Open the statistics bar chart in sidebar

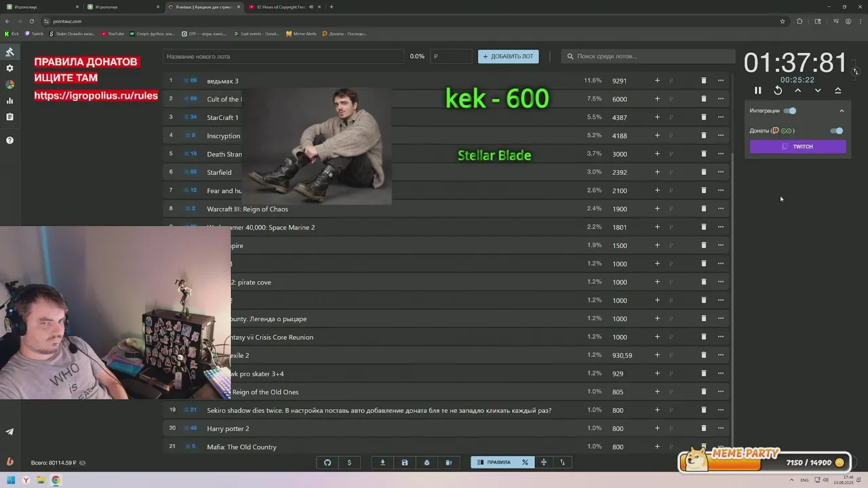(9, 101)
